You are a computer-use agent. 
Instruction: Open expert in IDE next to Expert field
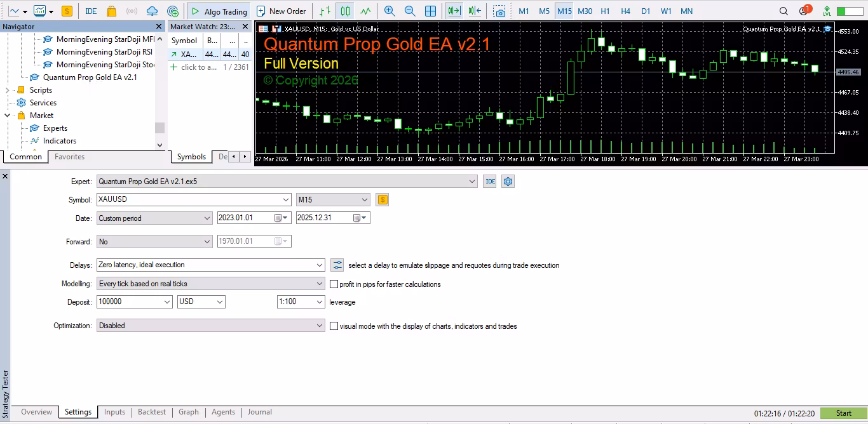490,182
